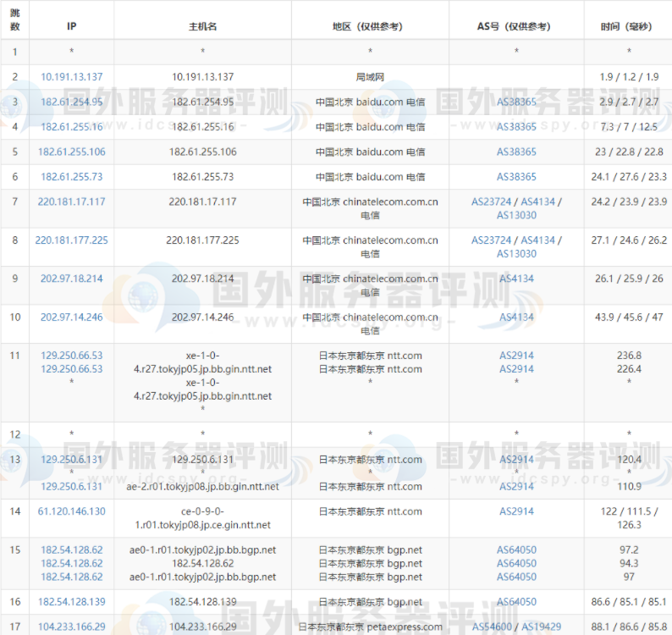The image size is (672, 635).
Task: Click the AS4134 link in hop 9
Action: pyautogui.click(x=516, y=279)
